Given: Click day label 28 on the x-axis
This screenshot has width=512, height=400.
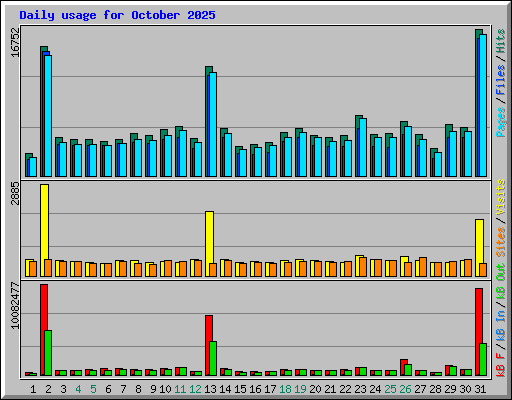Looking at the screenshot, I should click(x=435, y=389).
